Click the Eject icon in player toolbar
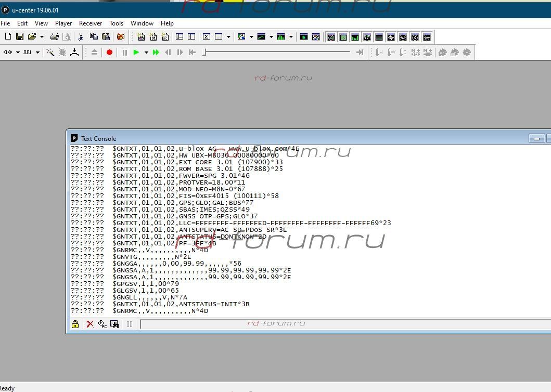The image size is (551, 392). coord(94,53)
